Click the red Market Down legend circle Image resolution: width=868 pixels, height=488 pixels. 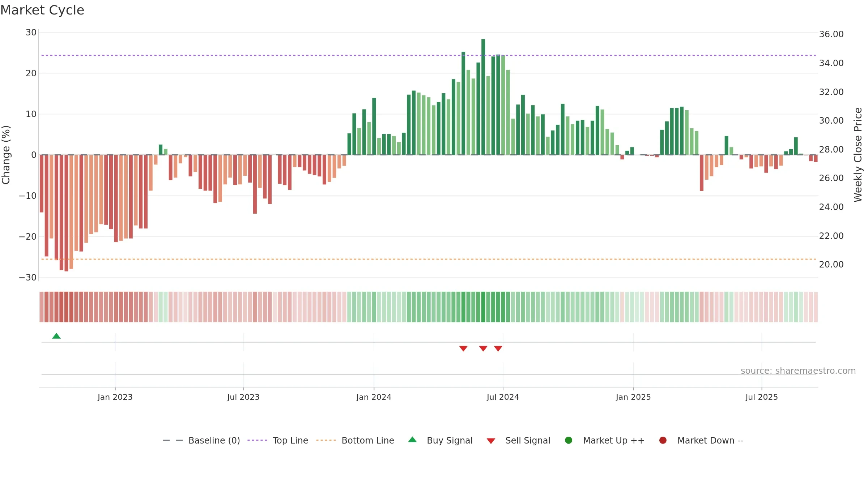pyautogui.click(x=663, y=440)
